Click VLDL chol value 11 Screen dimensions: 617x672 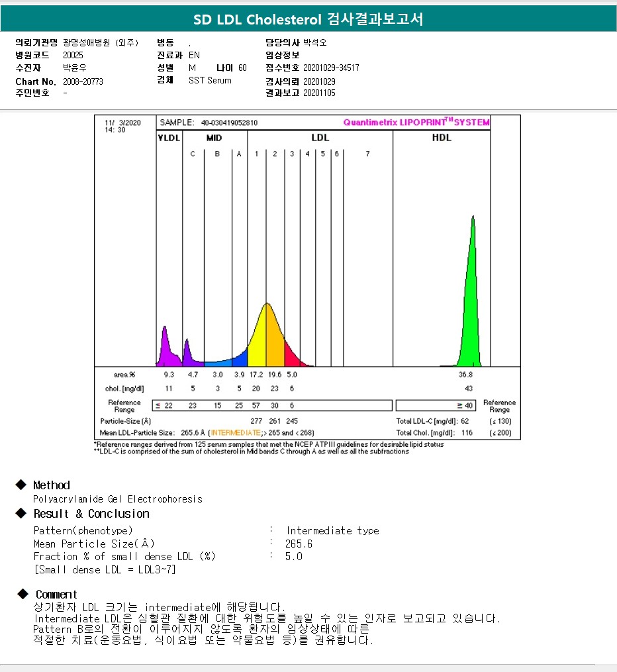169,388
